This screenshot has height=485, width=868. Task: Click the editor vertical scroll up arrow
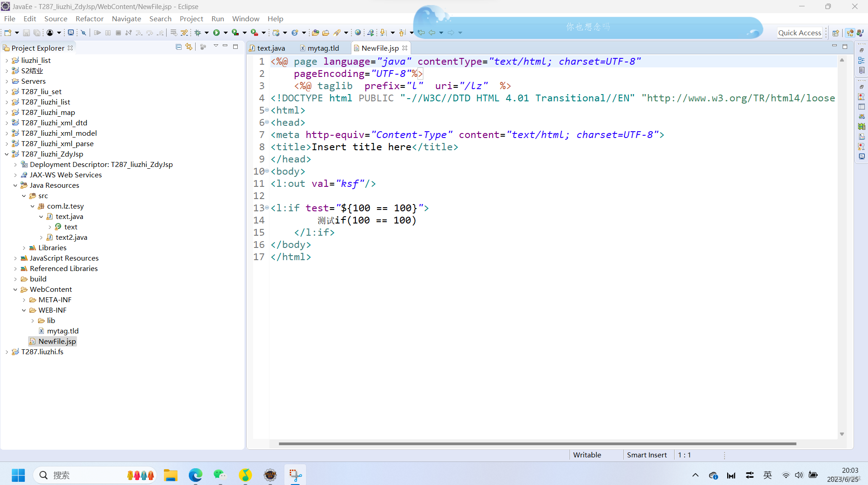(842, 60)
